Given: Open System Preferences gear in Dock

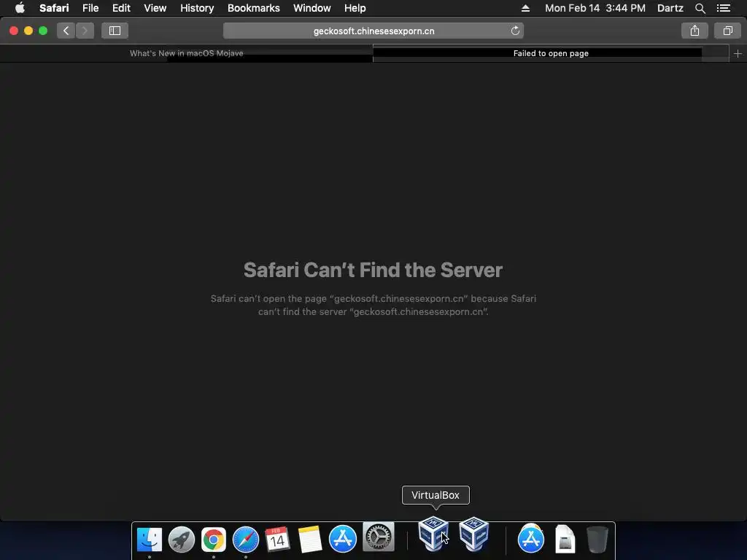Looking at the screenshot, I should click(379, 537).
